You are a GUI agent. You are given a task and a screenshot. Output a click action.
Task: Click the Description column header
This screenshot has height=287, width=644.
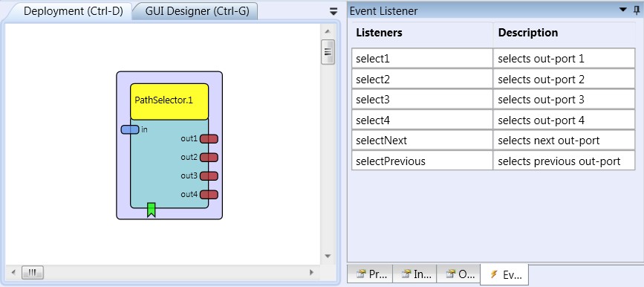(564, 33)
